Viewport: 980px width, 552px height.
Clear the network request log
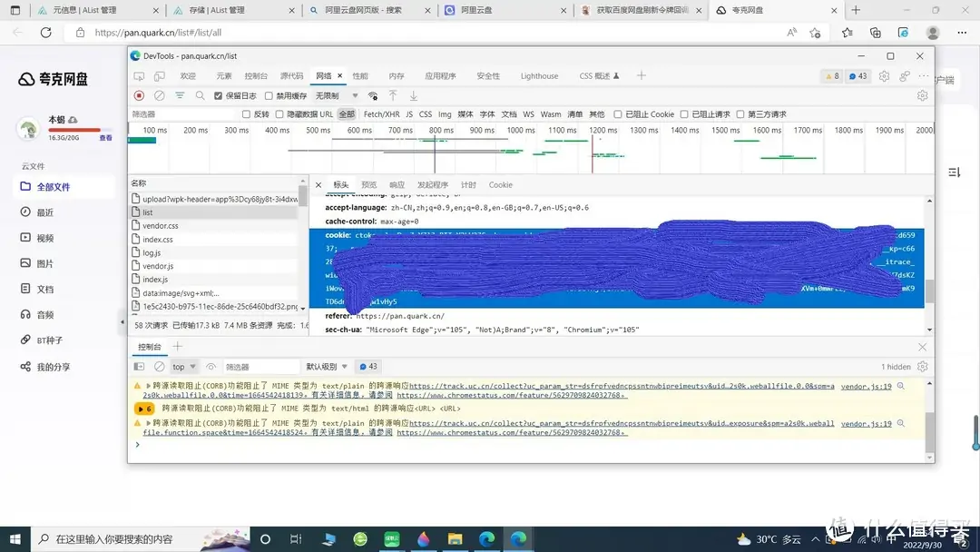(x=159, y=95)
